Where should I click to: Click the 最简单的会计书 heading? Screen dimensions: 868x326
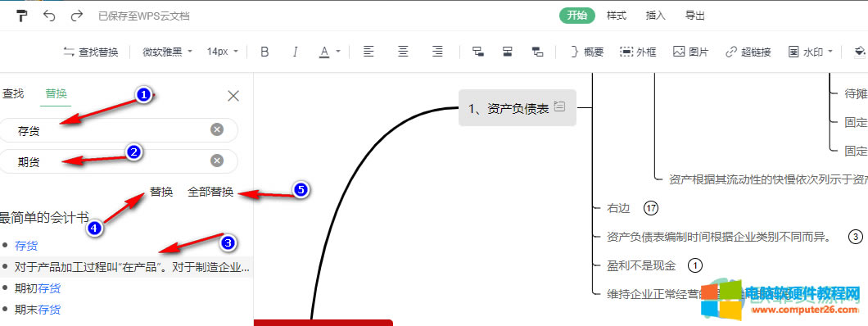[43, 218]
